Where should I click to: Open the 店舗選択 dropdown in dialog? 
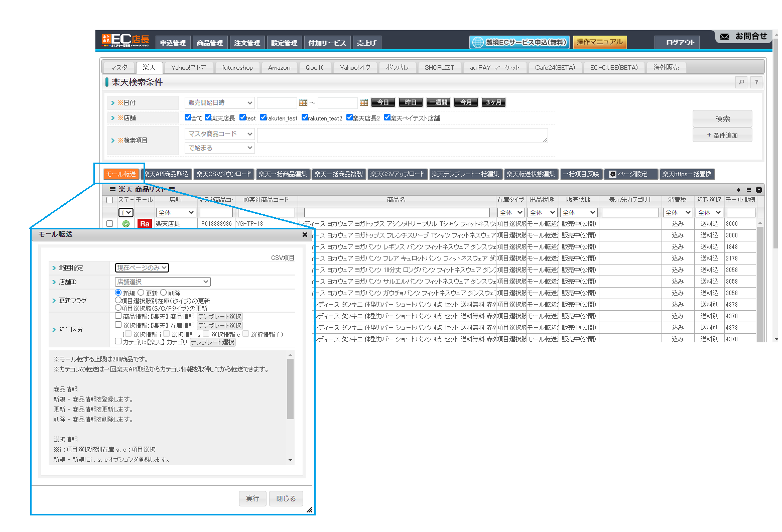click(x=163, y=282)
